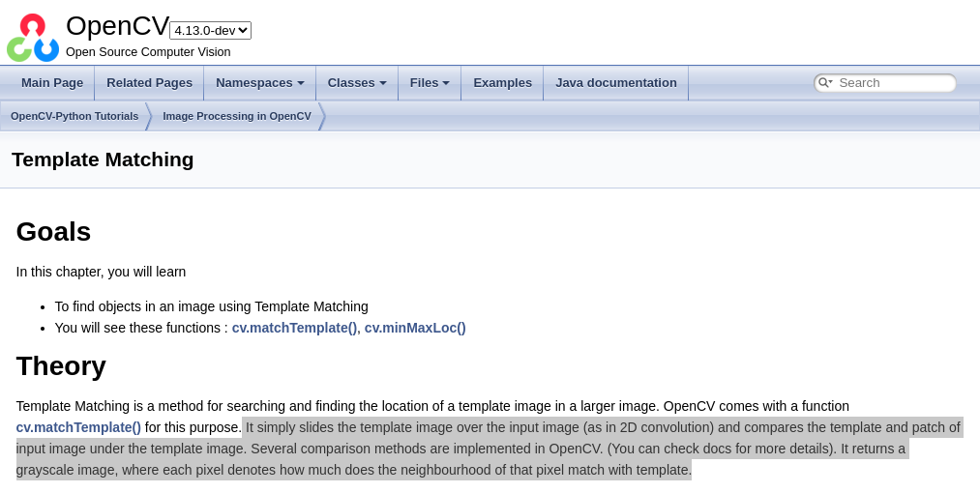Screen dimensions: 980x493
Task: Expand the Files menu
Action: [x=430, y=83]
